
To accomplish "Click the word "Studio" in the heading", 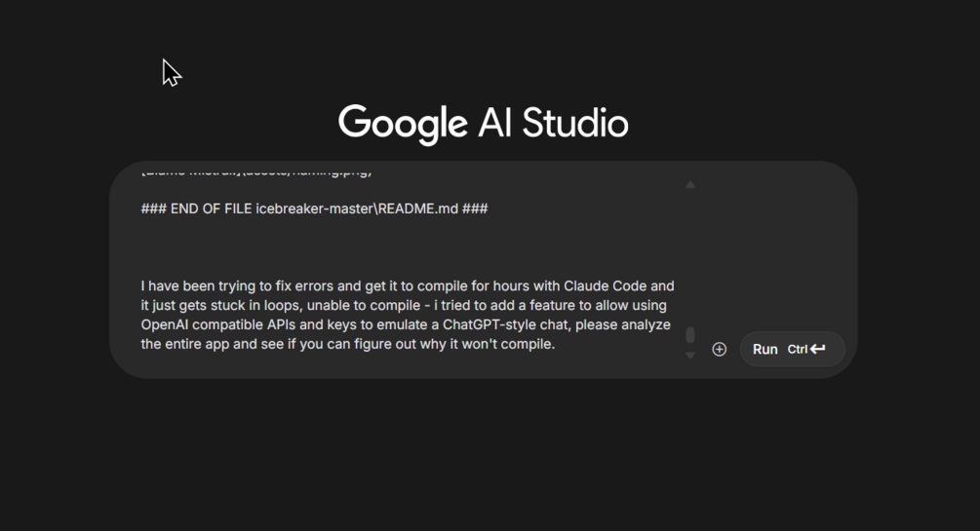I will [x=575, y=124].
